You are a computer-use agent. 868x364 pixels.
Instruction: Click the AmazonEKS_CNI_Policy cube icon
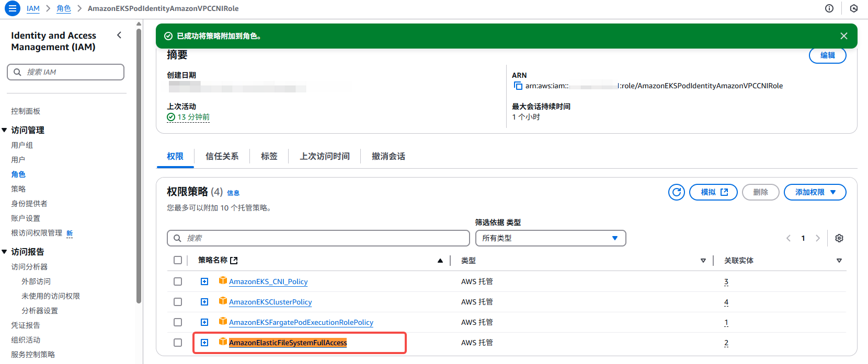click(223, 281)
